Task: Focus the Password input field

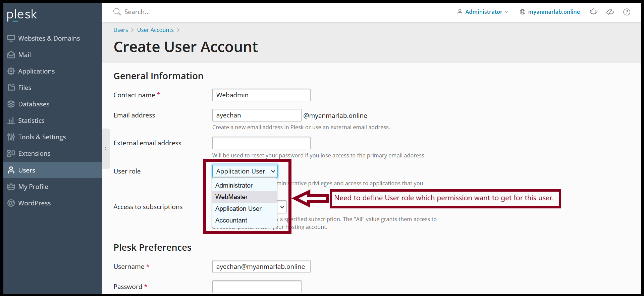Action: 257,287
